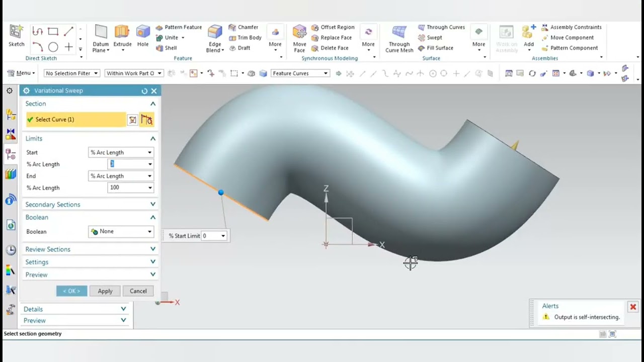The height and width of the screenshot is (362, 644).
Task: Open the Within Work Part Only dropdown
Action: 134,73
